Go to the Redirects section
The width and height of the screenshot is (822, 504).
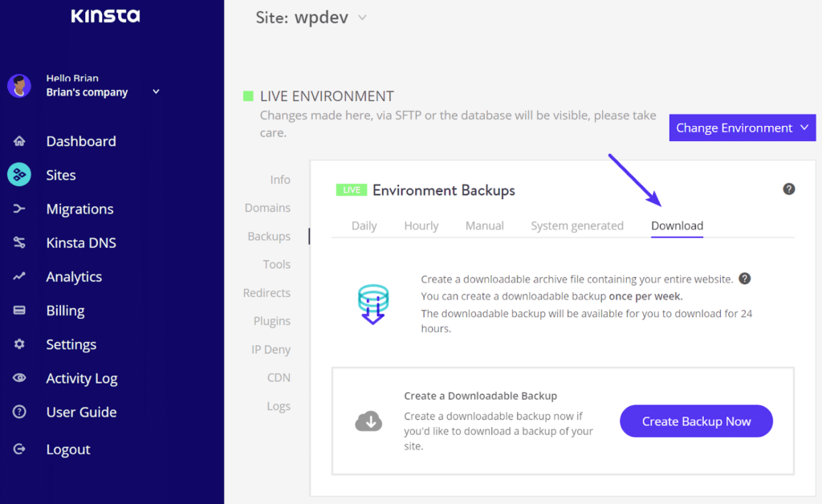point(267,293)
